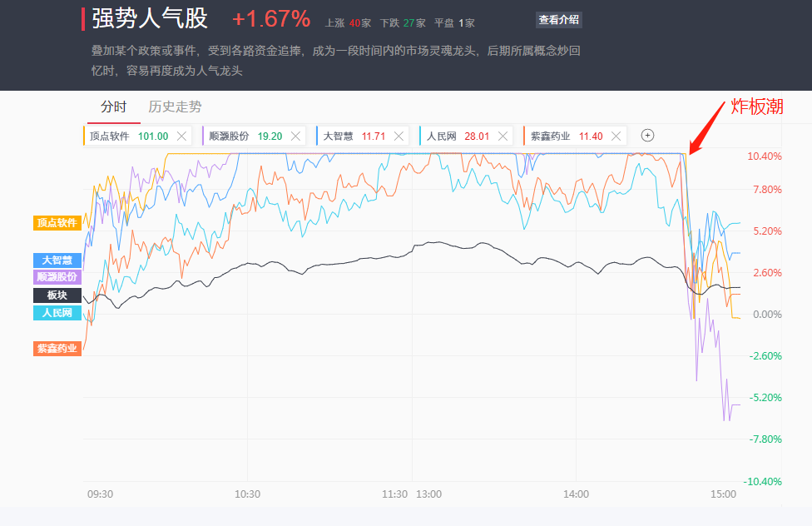Toggle the black 板块 line label

coord(57,295)
